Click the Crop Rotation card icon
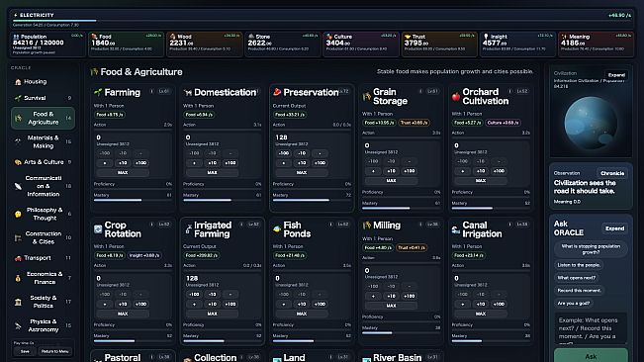This screenshot has width=644, height=362. 98,229
